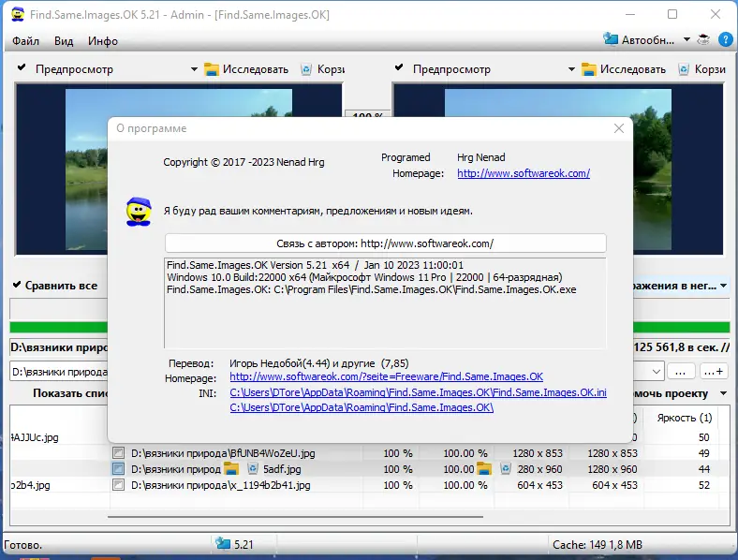This screenshot has height=560, width=738.
Task: Click right Исследовать folder icon
Action: coord(589,69)
